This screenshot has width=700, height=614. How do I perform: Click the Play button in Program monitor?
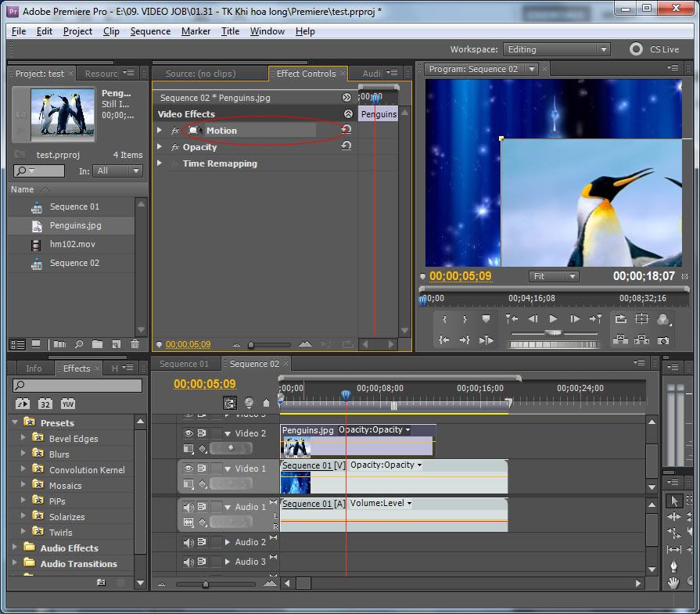pos(553,319)
